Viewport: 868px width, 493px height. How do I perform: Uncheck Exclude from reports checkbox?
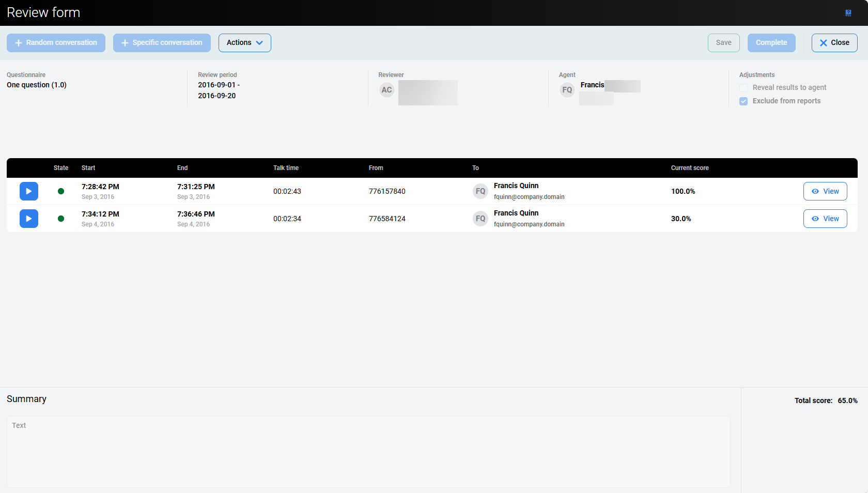tap(743, 101)
